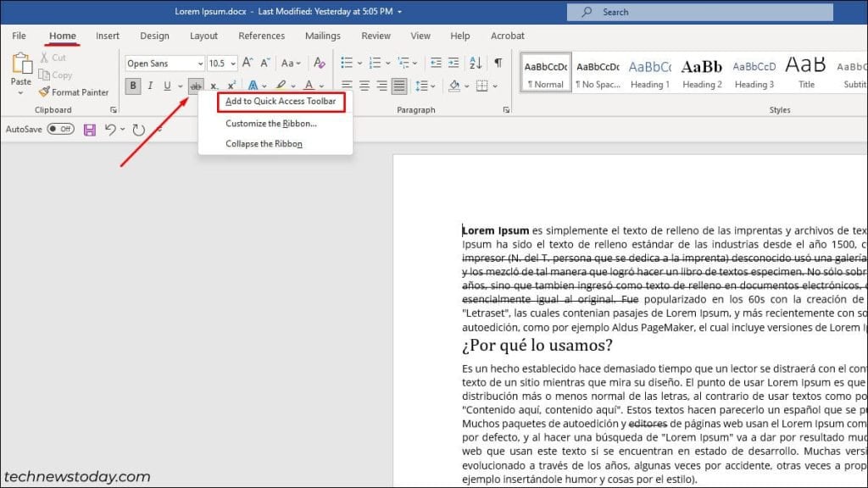Image resolution: width=868 pixels, height=488 pixels.
Task: Open the line spacing dropdown
Action: click(x=425, y=86)
